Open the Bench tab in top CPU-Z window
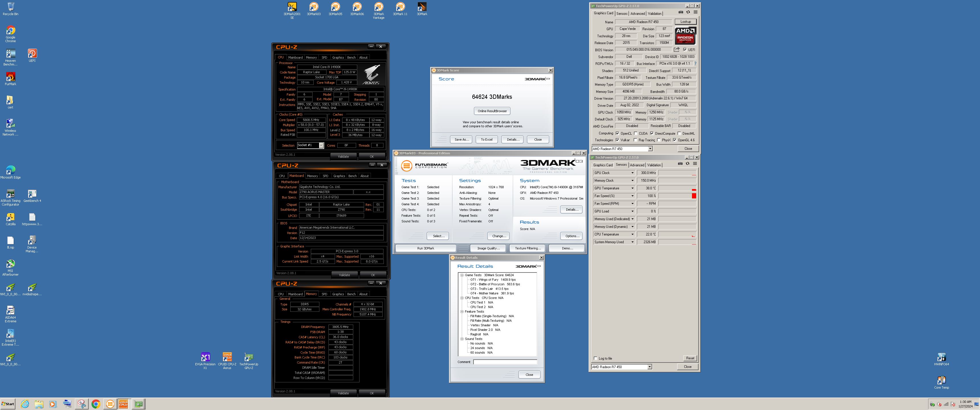 click(352, 58)
